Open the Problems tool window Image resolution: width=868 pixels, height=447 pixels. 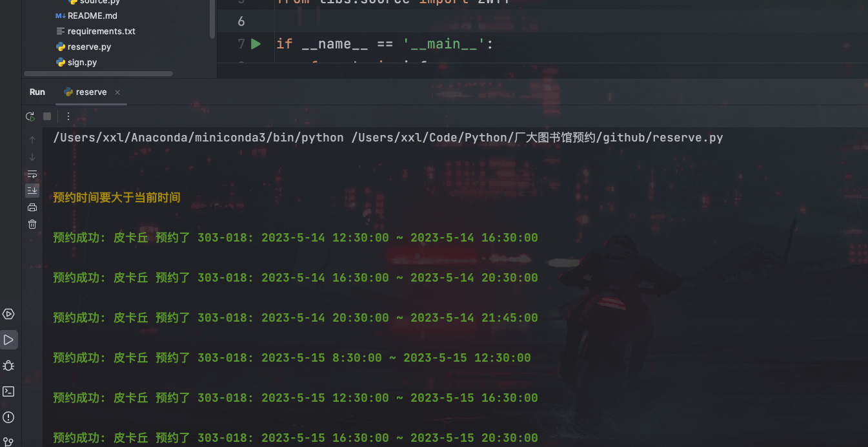8,417
